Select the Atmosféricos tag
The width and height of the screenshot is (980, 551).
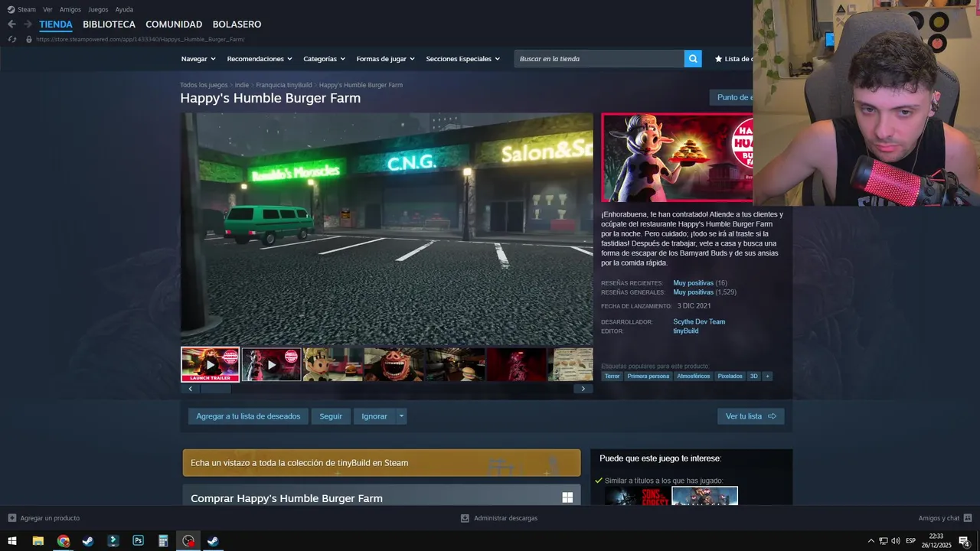pyautogui.click(x=694, y=376)
